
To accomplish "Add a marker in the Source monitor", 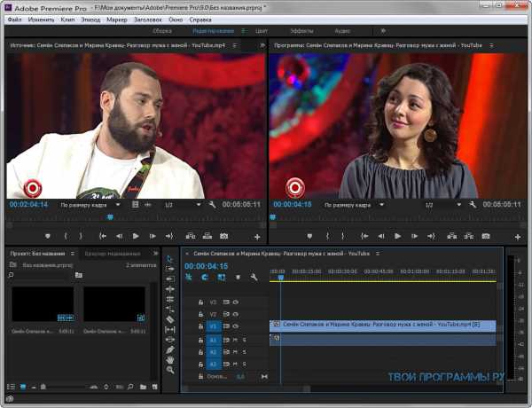I will 46,236.
